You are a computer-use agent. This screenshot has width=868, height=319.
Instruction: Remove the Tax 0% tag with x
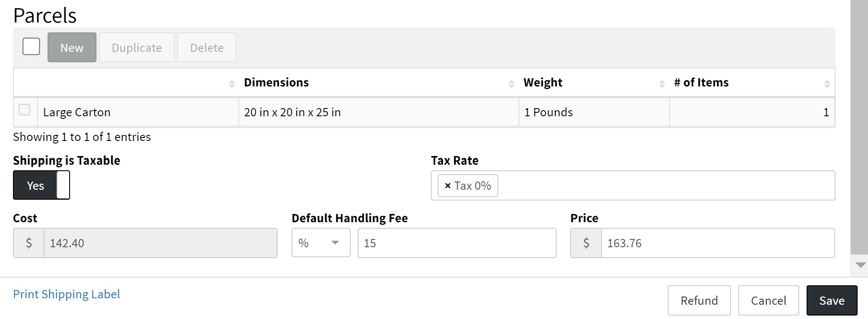[x=448, y=186]
